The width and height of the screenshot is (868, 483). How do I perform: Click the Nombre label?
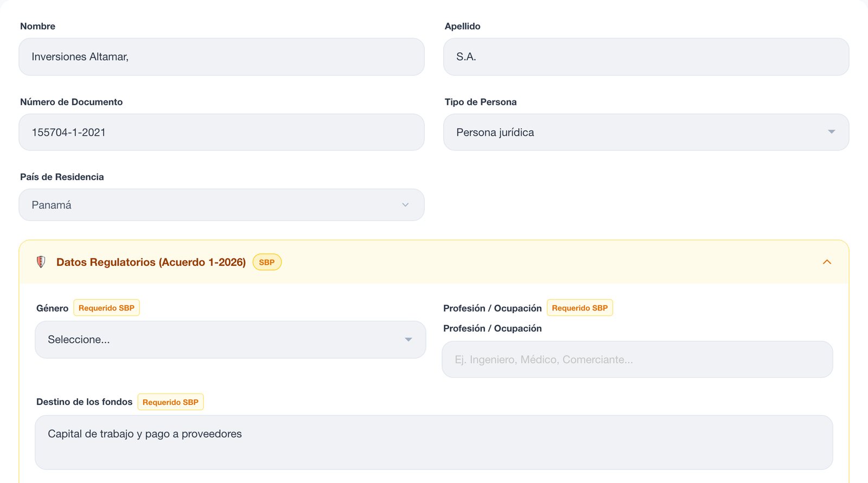(x=37, y=26)
